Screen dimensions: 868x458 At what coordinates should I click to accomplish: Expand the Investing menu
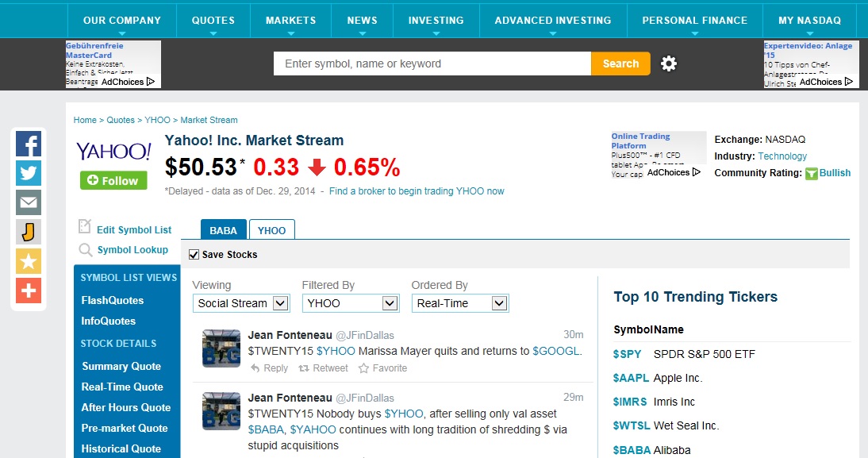[436, 21]
